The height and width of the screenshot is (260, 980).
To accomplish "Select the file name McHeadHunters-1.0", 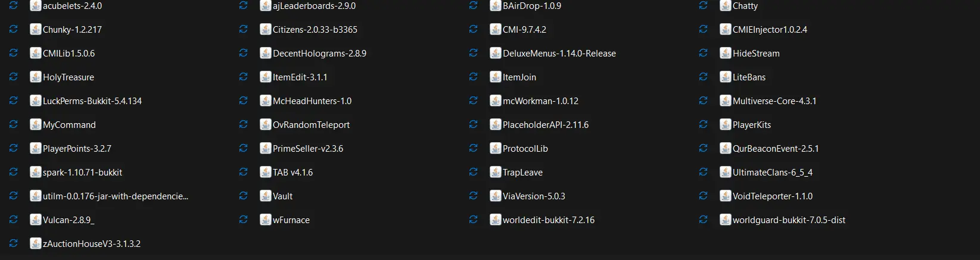I will click(x=312, y=101).
